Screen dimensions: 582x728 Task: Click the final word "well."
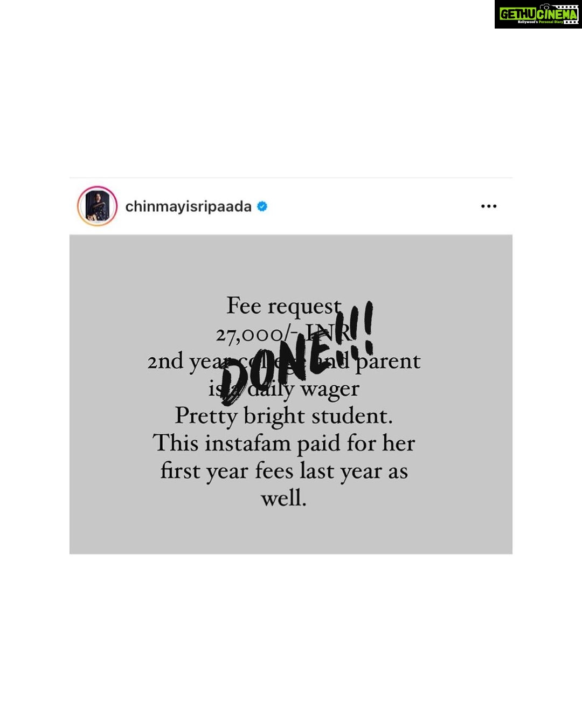click(284, 498)
